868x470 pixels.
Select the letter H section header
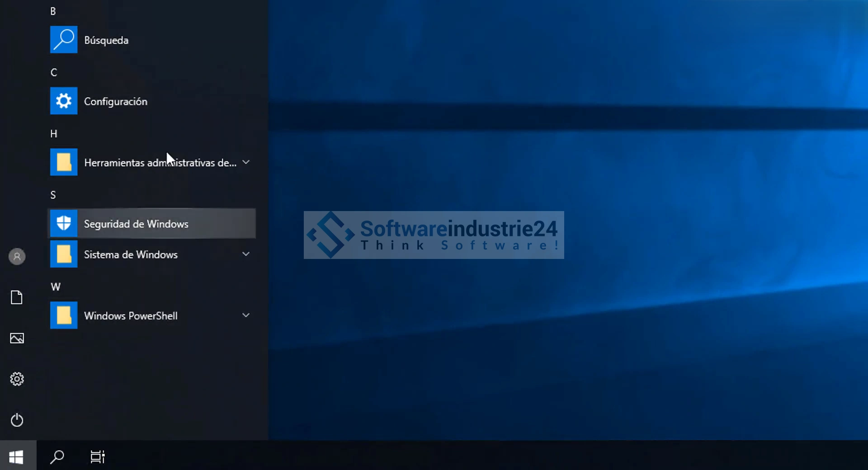pos(54,134)
